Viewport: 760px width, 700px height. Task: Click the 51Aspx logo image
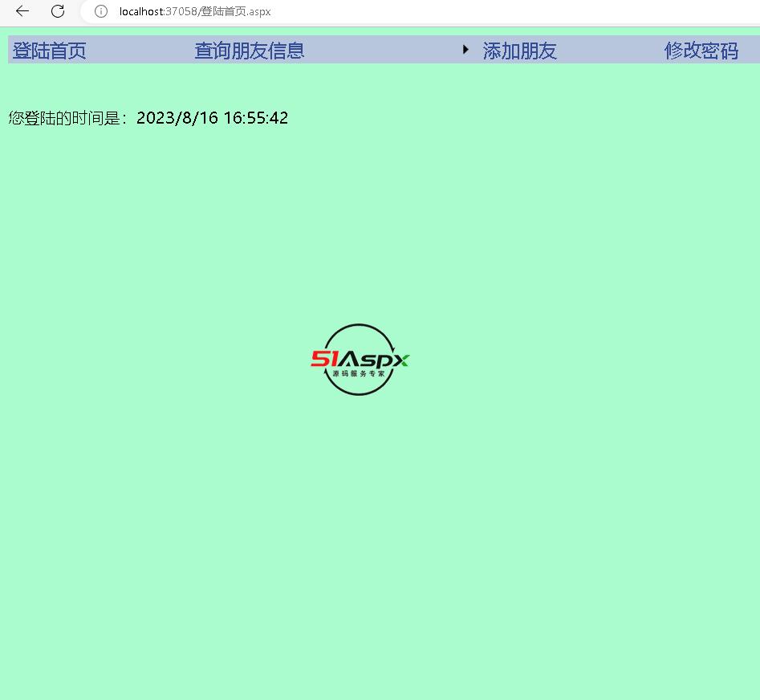tap(360, 360)
